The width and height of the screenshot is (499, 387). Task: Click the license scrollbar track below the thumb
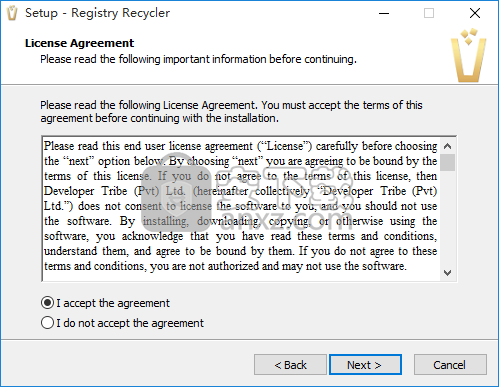tap(448, 218)
